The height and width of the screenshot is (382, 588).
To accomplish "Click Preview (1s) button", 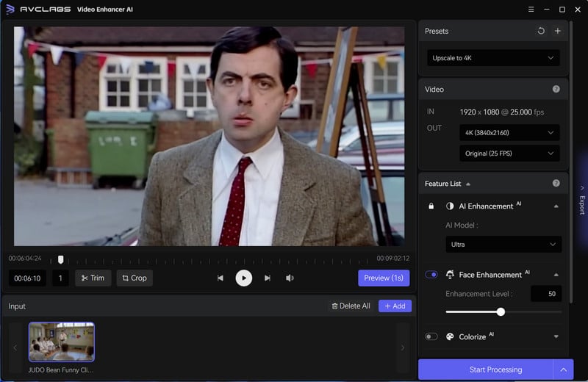I will click(384, 278).
